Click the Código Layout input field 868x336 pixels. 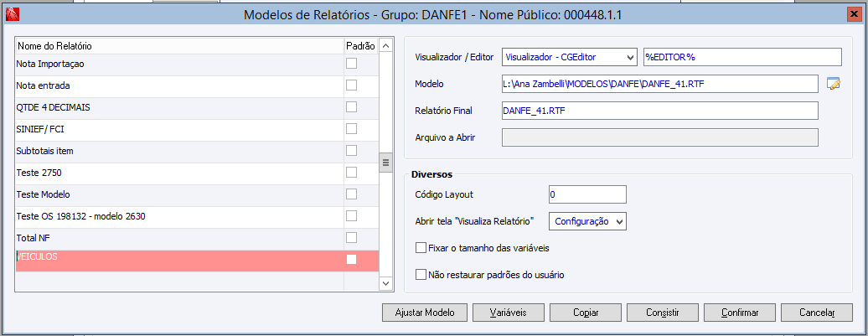(586, 194)
